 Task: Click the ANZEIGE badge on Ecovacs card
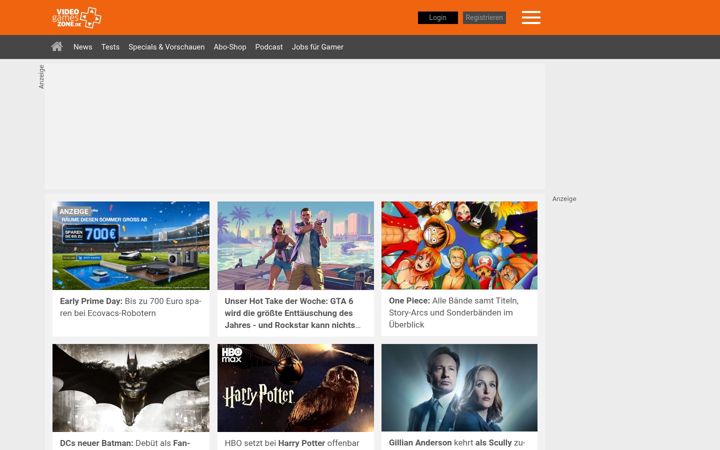click(x=74, y=211)
